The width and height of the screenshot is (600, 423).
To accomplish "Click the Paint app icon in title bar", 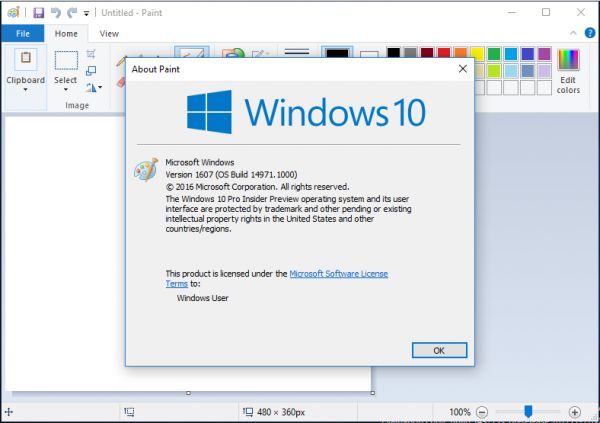I will click(13, 13).
